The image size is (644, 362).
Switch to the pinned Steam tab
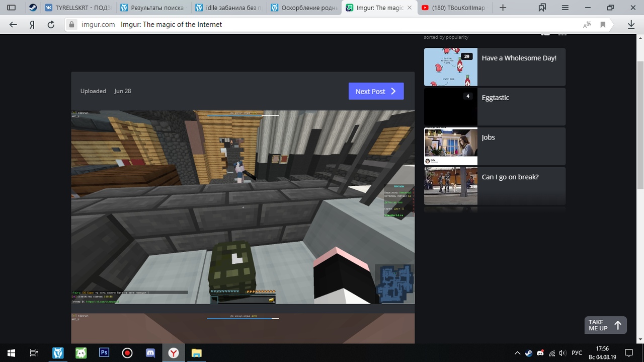point(32,8)
